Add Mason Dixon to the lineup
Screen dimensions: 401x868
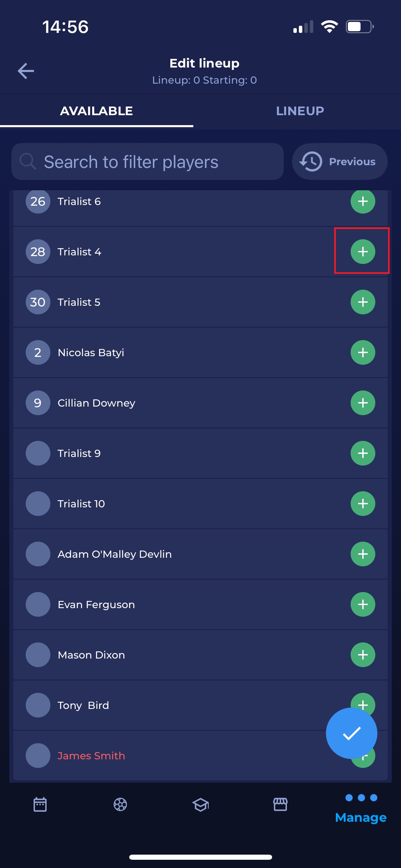tap(363, 655)
